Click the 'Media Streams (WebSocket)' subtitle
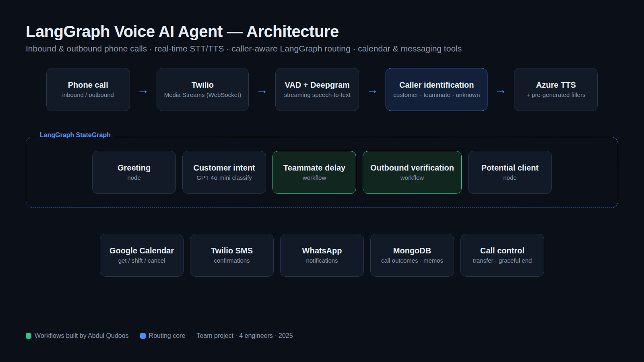The height and width of the screenshot is (362, 644). [x=202, y=95]
